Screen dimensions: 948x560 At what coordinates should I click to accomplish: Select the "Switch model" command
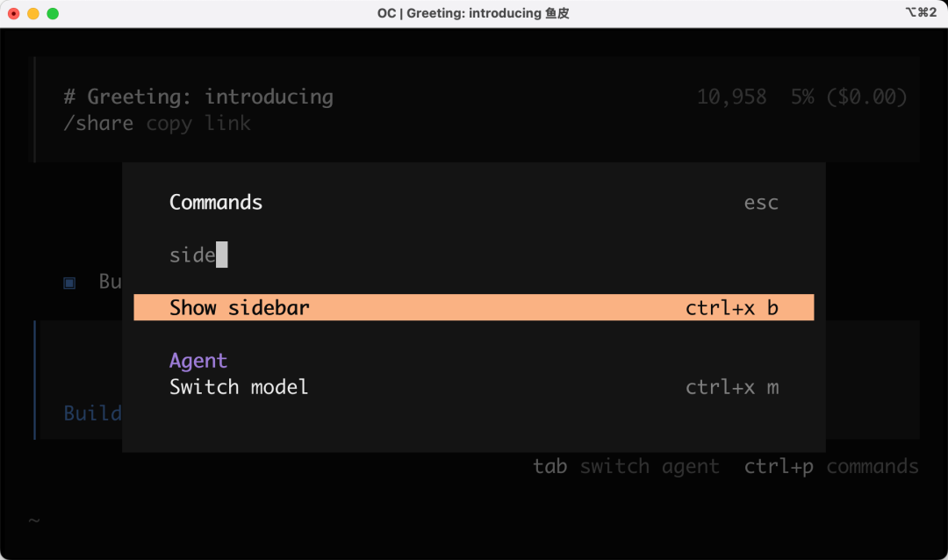239,387
